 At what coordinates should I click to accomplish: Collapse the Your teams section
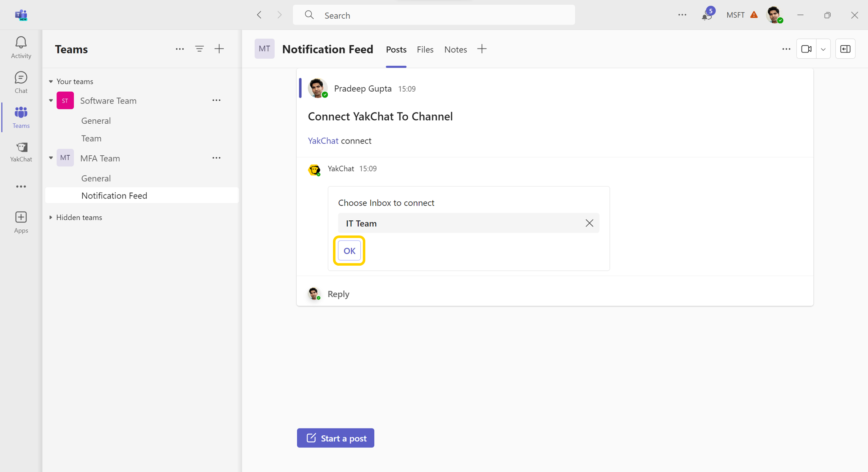pyautogui.click(x=51, y=82)
